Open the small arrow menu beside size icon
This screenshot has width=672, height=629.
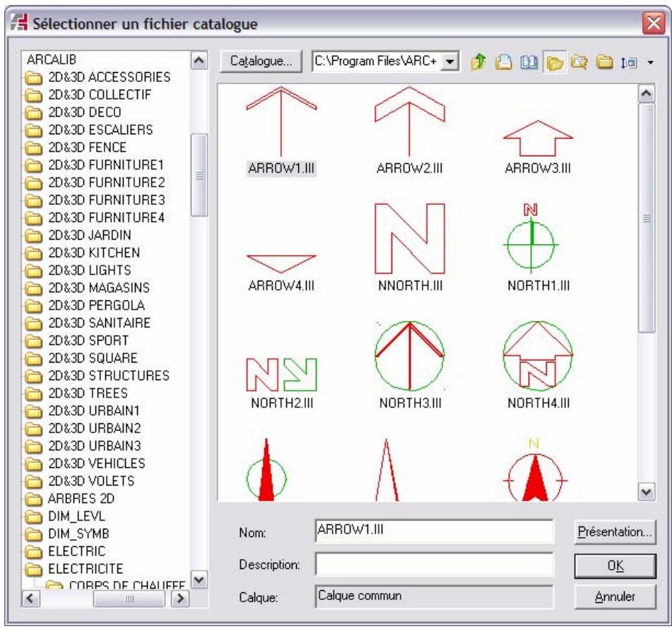[649, 63]
